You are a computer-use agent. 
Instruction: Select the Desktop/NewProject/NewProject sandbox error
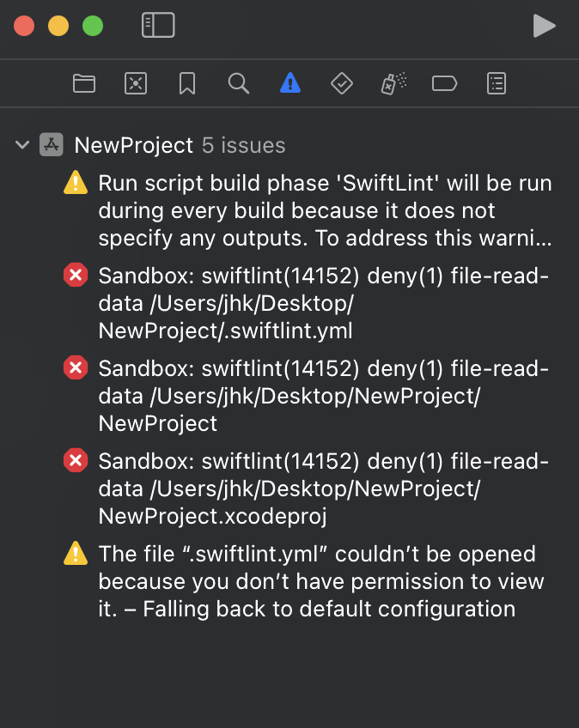(323, 396)
